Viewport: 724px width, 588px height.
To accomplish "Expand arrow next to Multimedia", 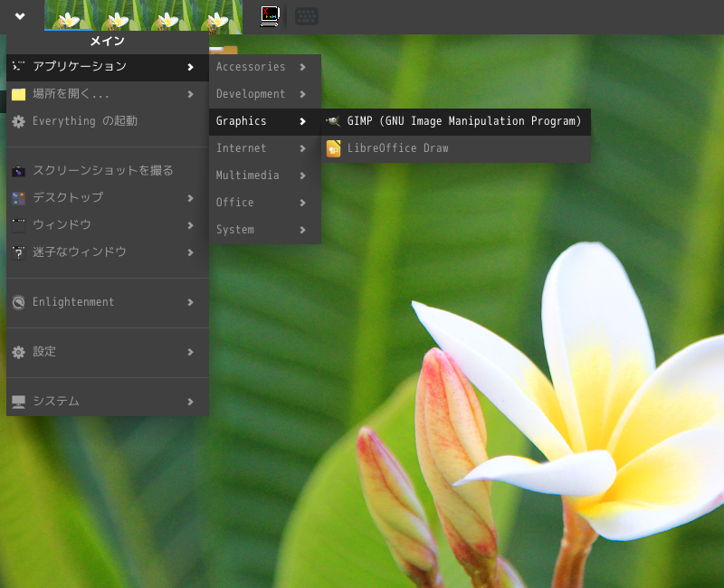I will pyautogui.click(x=302, y=175).
